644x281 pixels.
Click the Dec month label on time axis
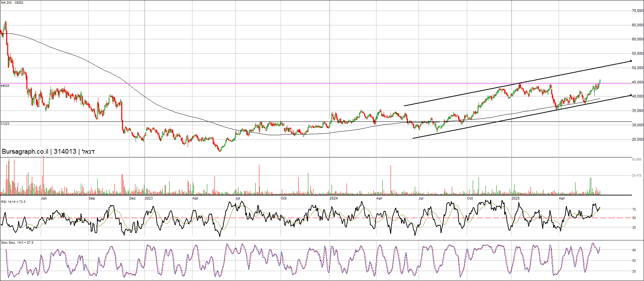(132, 198)
